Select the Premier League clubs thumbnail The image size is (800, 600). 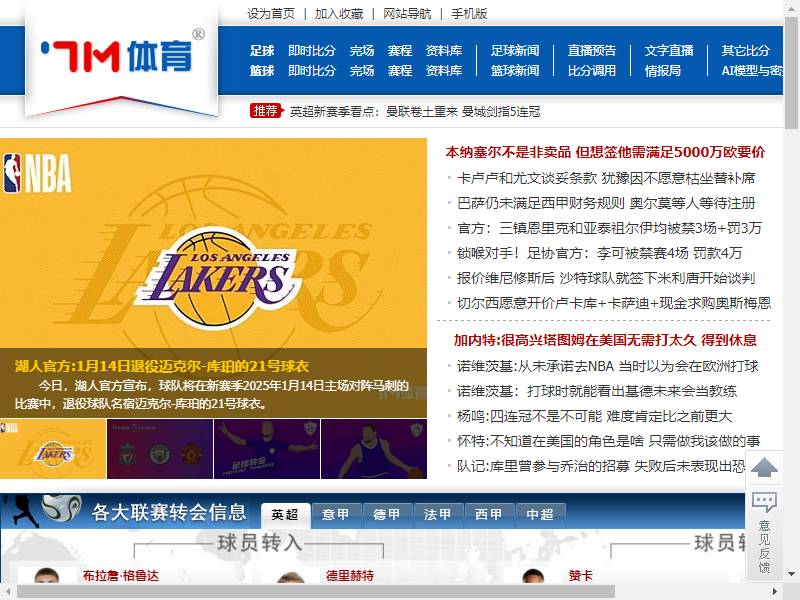tap(160, 449)
